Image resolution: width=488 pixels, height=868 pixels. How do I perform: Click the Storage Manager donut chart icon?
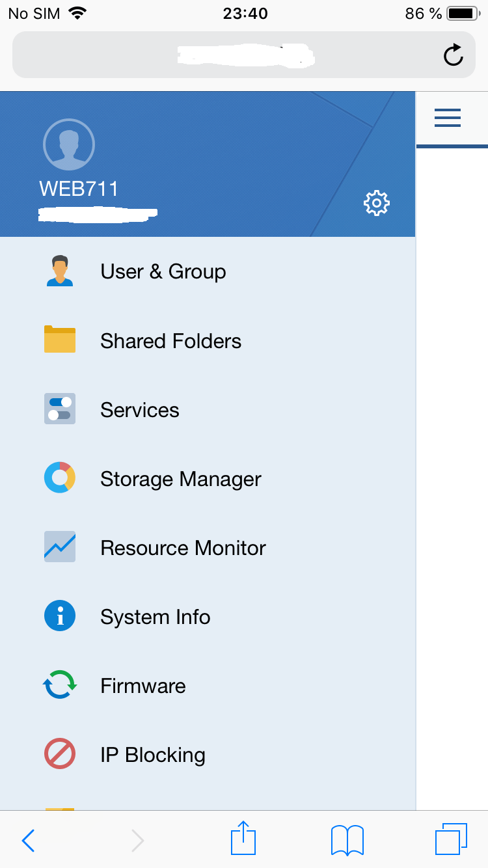pyautogui.click(x=60, y=478)
